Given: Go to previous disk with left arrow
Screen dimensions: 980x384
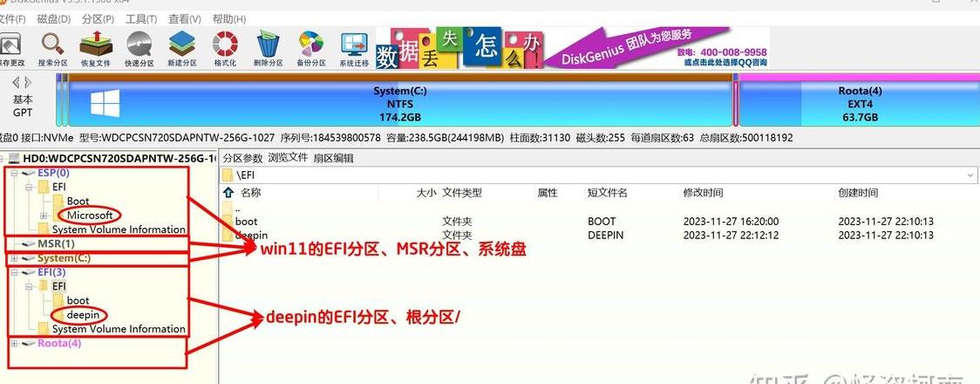Looking at the screenshot, I should coord(17,83).
